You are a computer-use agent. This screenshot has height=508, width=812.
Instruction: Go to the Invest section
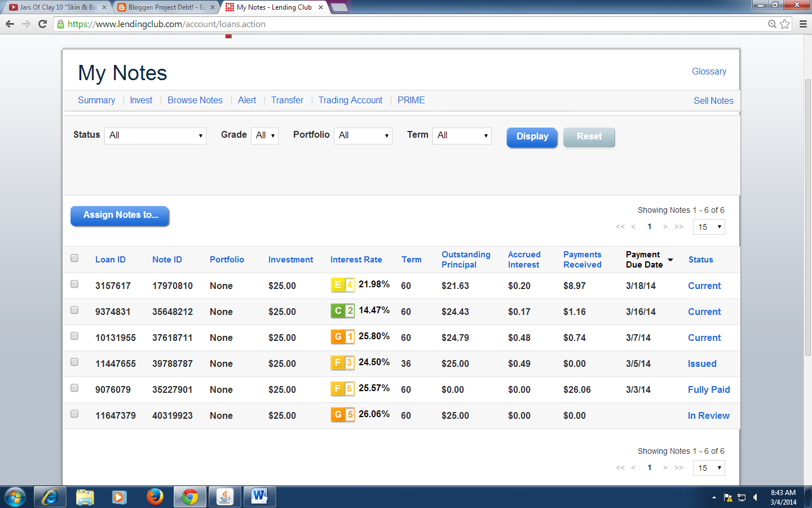coord(141,100)
